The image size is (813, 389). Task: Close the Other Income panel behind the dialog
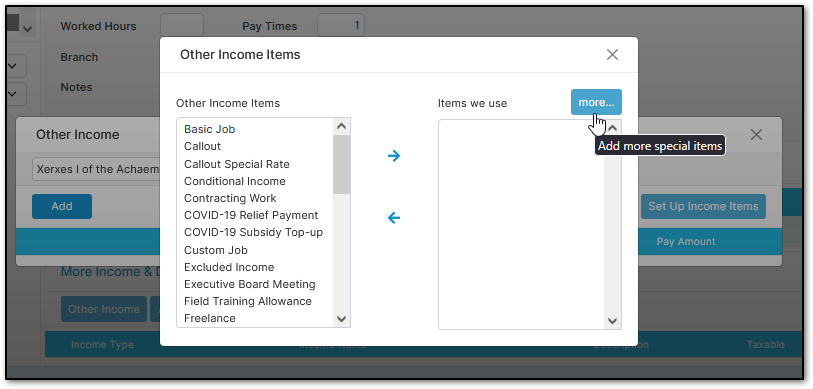pyautogui.click(x=756, y=135)
